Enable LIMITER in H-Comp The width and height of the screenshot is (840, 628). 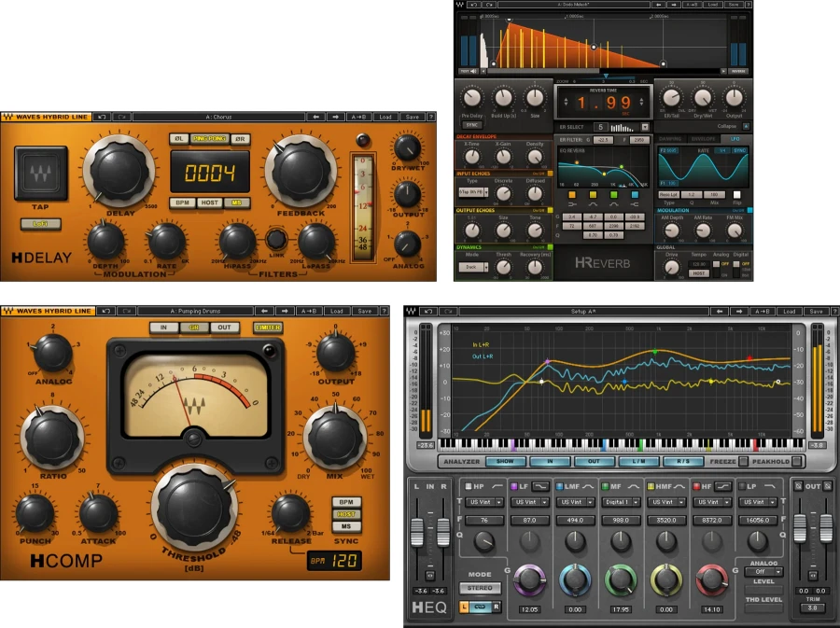coord(268,328)
